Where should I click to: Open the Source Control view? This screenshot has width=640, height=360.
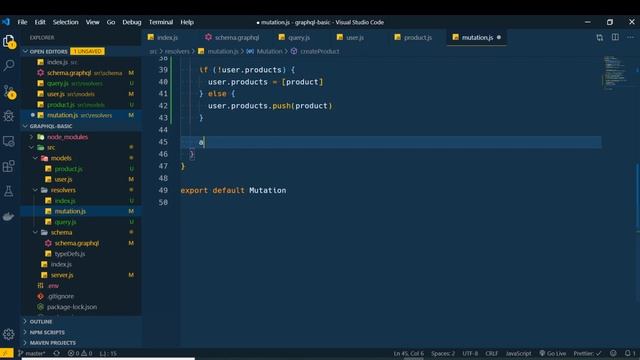(9, 91)
